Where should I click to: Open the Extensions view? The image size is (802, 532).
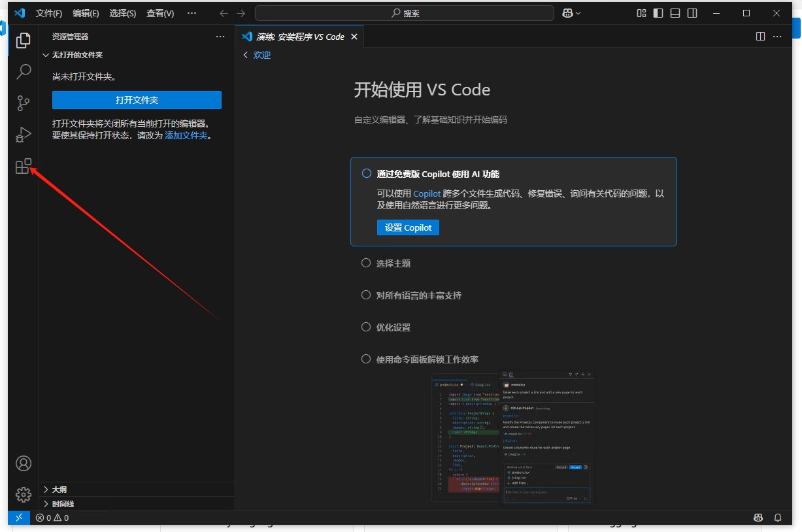(x=24, y=166)
